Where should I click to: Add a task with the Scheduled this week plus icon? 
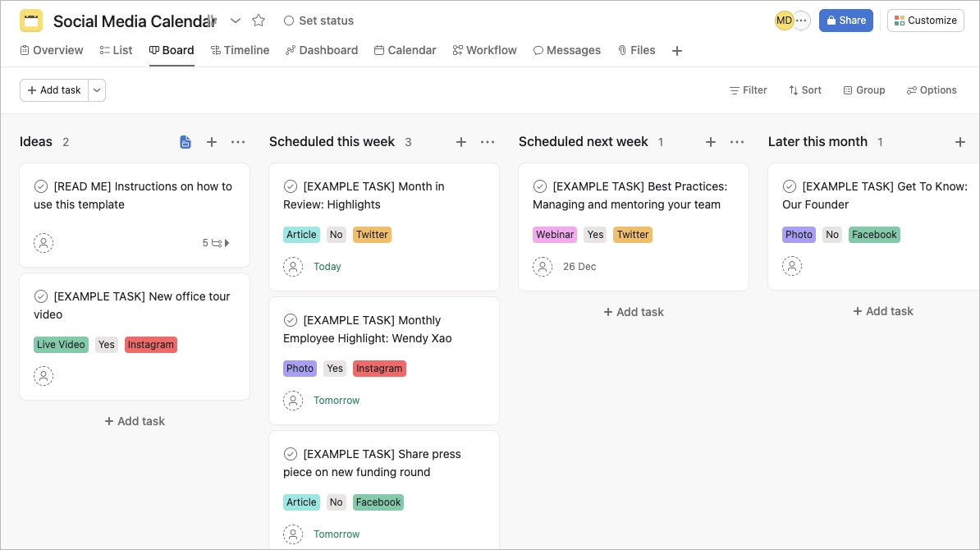click(x=461, y=142)
